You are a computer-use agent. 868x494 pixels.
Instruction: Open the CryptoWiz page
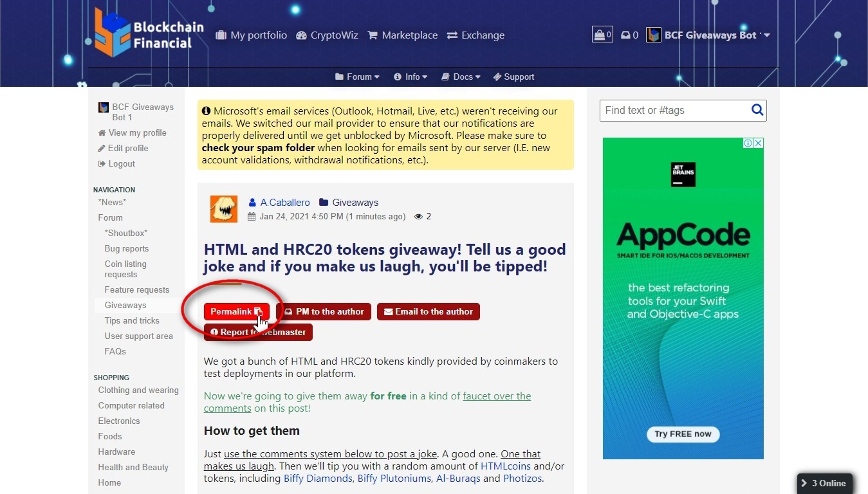tap(327, 35)
